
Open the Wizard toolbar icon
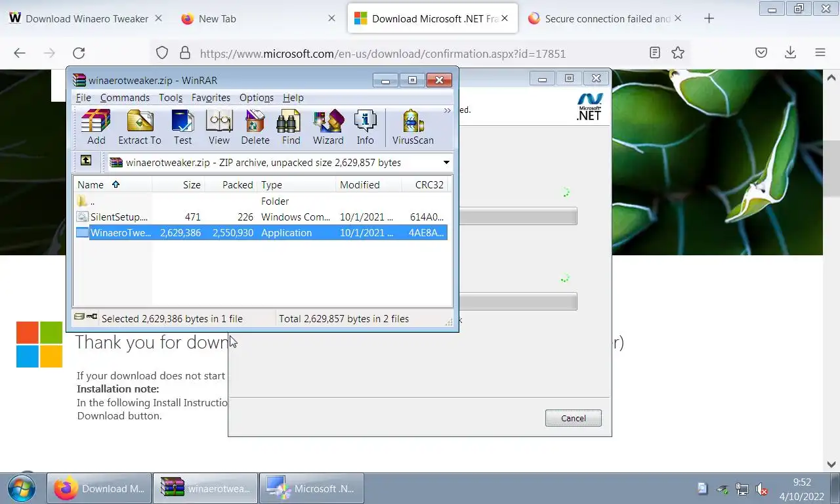coord(328,127)
